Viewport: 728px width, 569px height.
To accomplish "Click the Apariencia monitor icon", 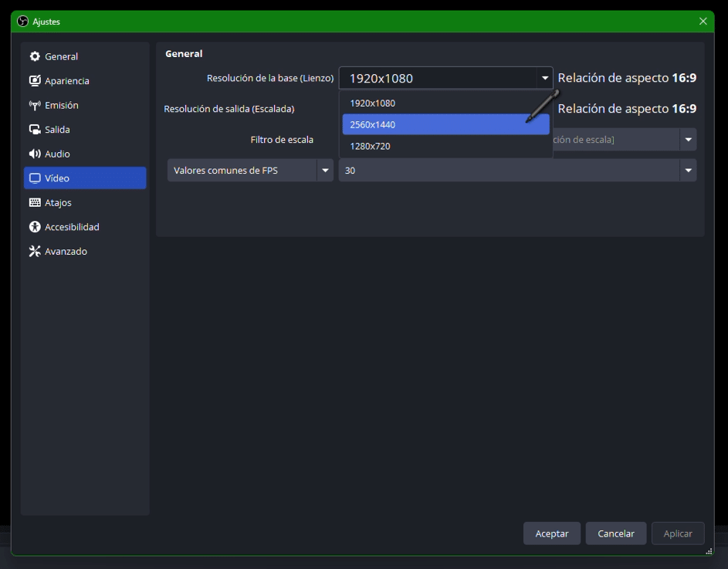I will click(35, 81).
